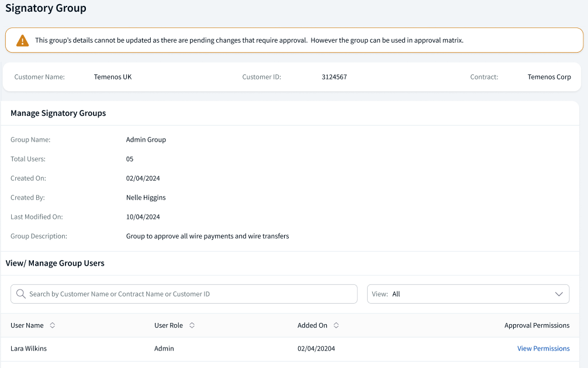Image resolution: width=588 pixels, height=368 pixels.
Task: Click the customer name Temenos UK
Action: coord(112,77)
